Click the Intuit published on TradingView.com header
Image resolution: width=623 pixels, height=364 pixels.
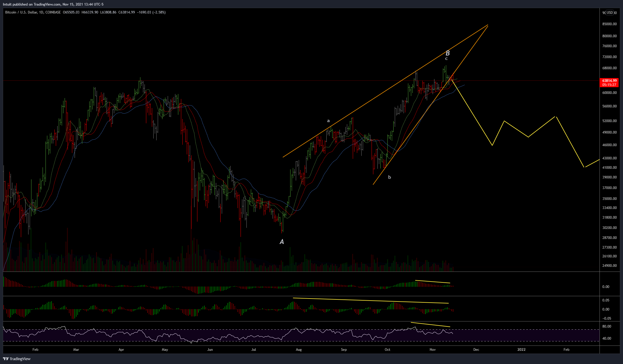click(53, 4)
